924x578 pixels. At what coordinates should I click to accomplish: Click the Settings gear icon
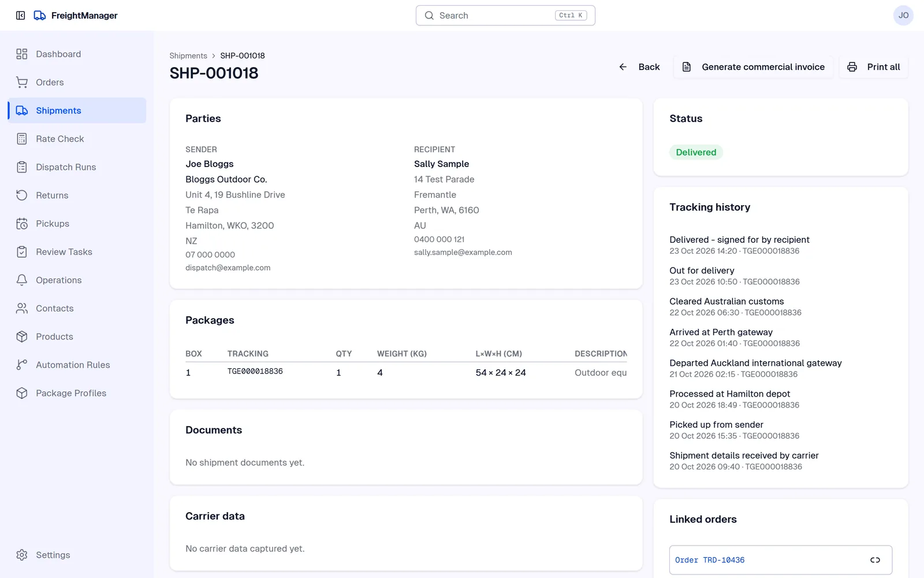tap(22, 555)
